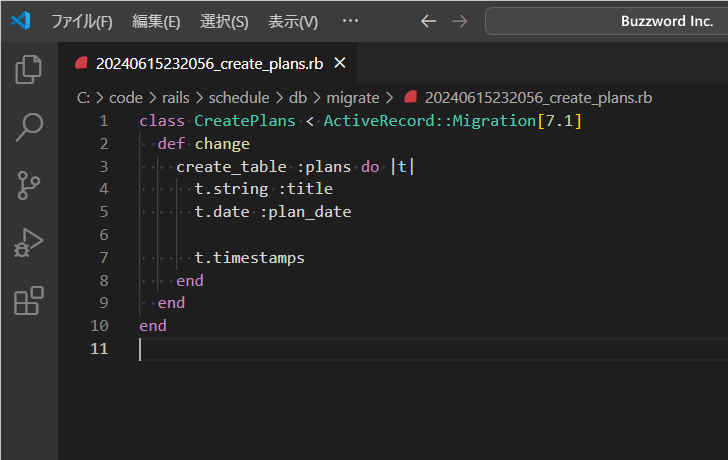Image resolution: width=728 pixels, height=460 pixels.
Task: Click the Ruby file icon in the tab
Action: tap(82, 63)
